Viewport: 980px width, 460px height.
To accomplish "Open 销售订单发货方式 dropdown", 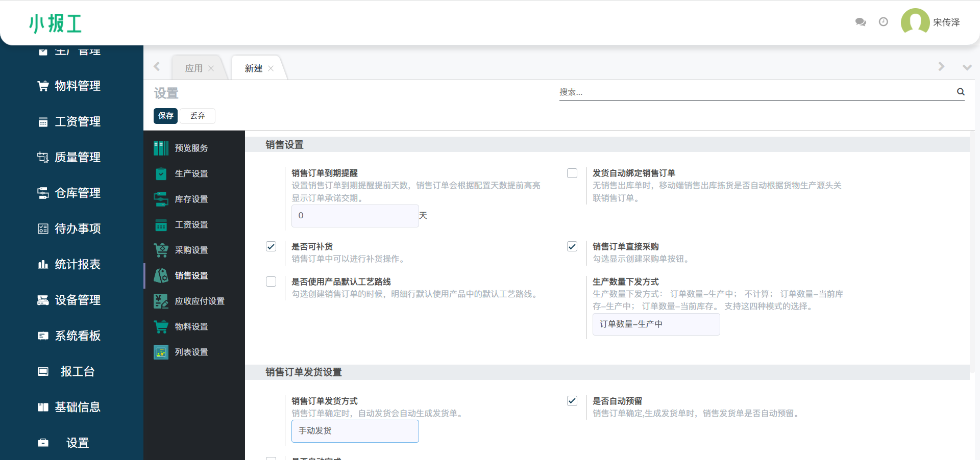I will (x=355, y=431).
